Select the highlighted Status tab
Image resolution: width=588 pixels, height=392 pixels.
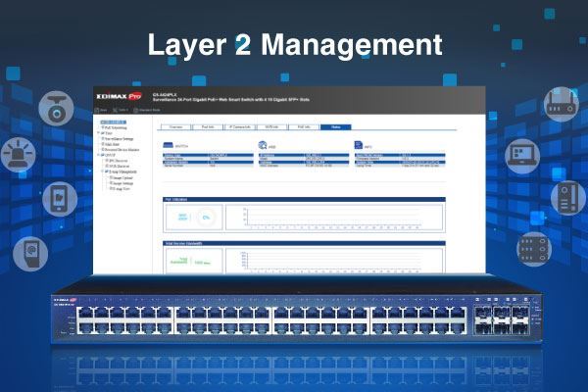[335, 126]
